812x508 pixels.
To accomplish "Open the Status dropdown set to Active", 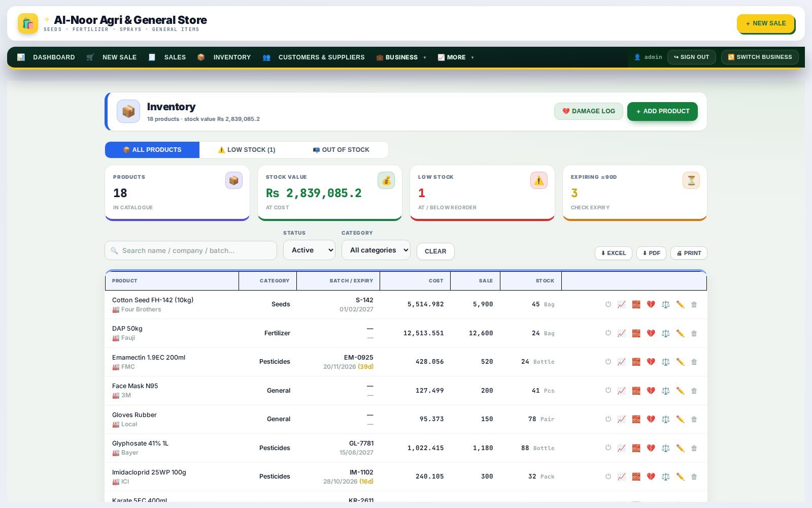I will click(x=309, y=250).
